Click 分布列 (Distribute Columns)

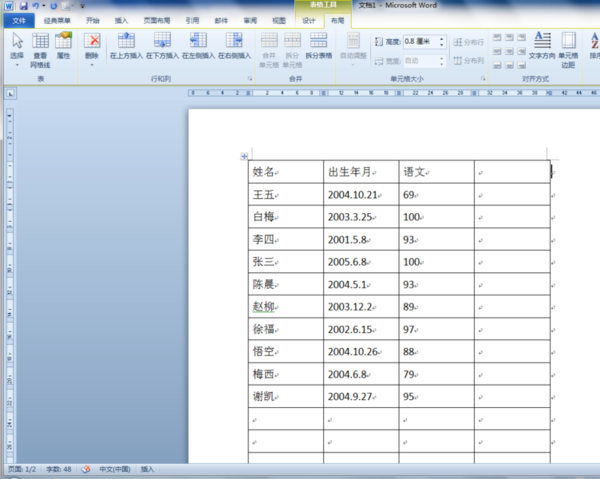(x=469, y=60)
